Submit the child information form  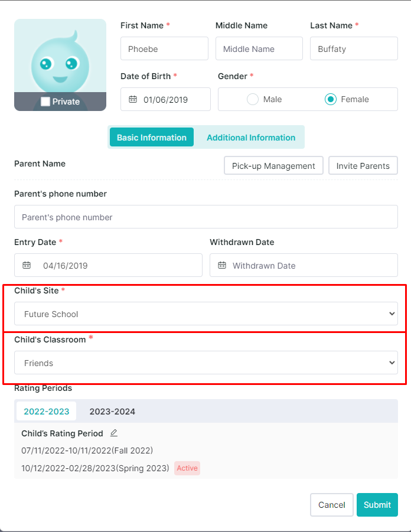pos(377,505)
